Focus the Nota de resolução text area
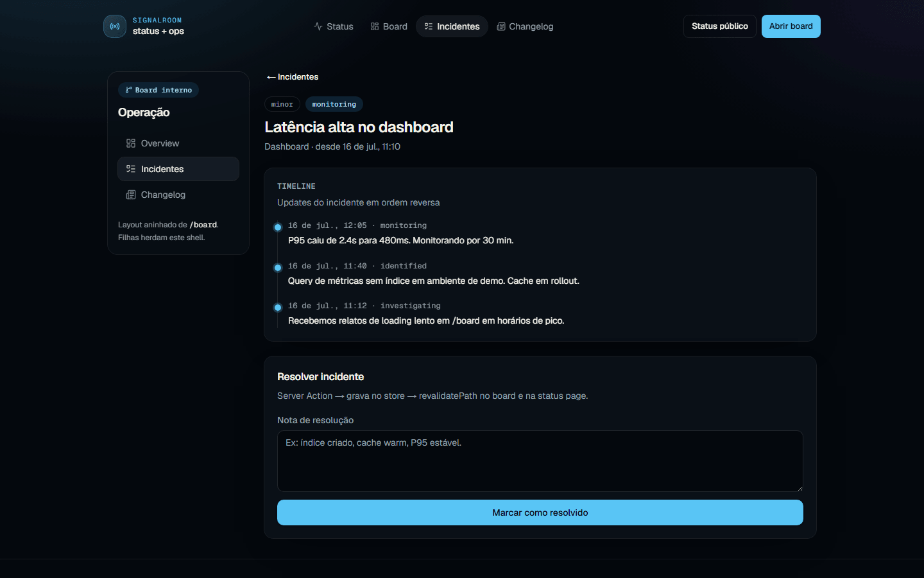Viewport: 924px width, 578px height. (540, 461)
